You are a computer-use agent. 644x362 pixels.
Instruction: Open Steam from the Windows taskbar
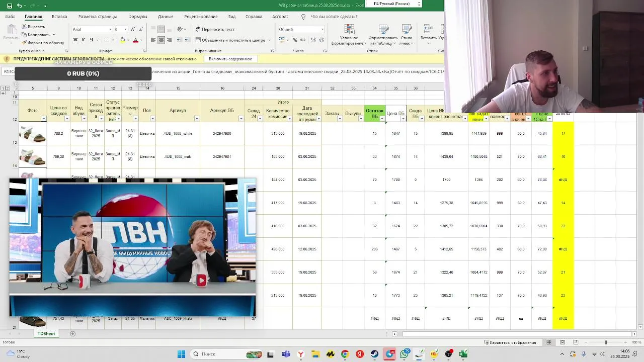click(x=375, y=354)
